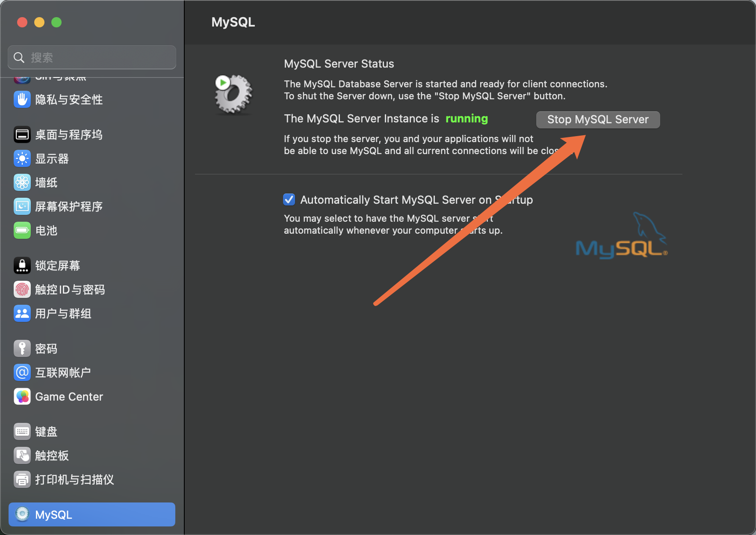Open Touch ID fingerprint icon
756x535 pixels.
[22, 290]
